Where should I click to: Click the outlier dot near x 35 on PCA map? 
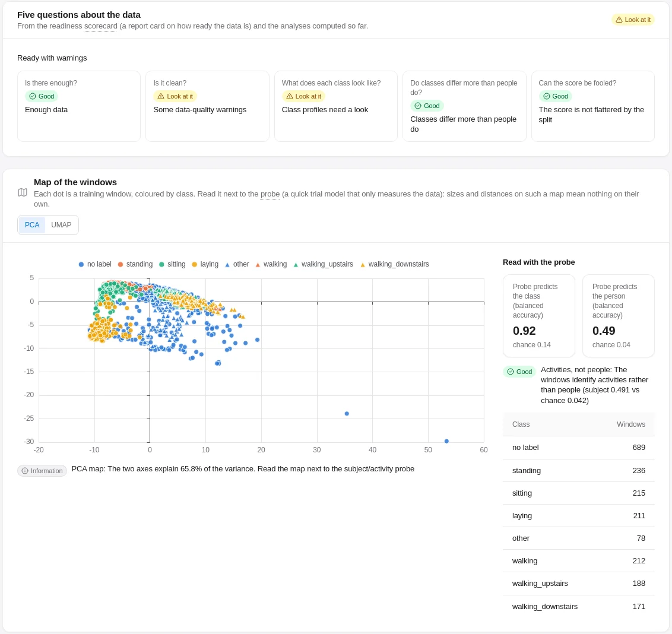(x=347, y=414)
